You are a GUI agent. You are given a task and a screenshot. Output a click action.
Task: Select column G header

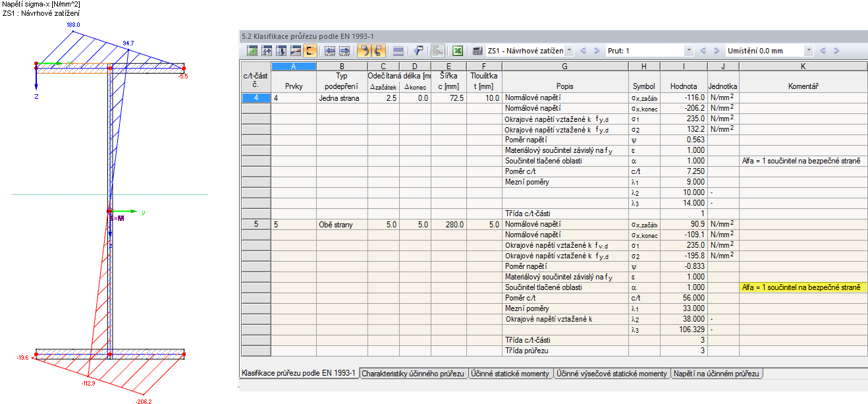565,66
